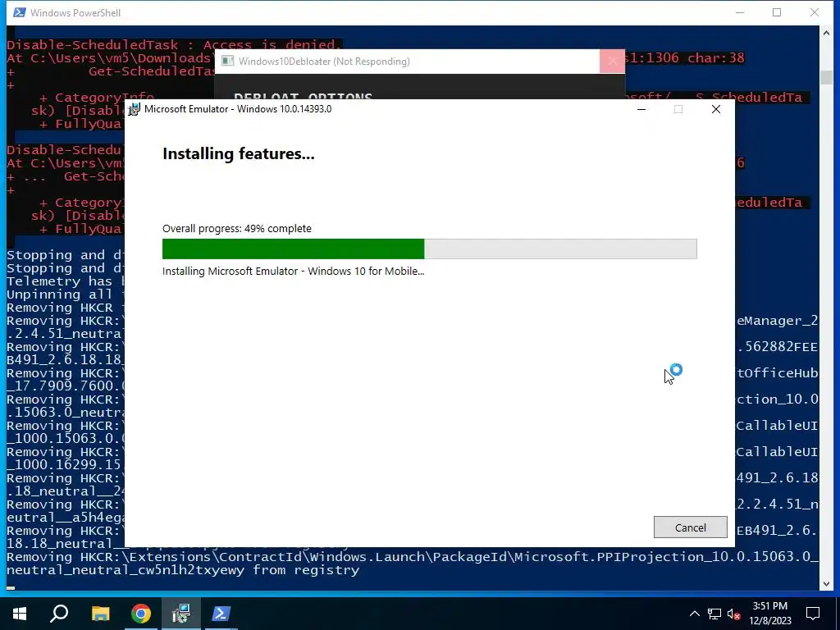Open Google Chrome from the taskbar

pyautogui.click(x=141, y=614)
